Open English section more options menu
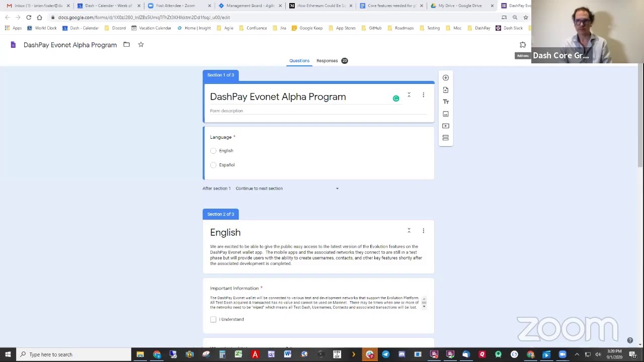This screenshot has width=644, height=362. pos(423,231)
